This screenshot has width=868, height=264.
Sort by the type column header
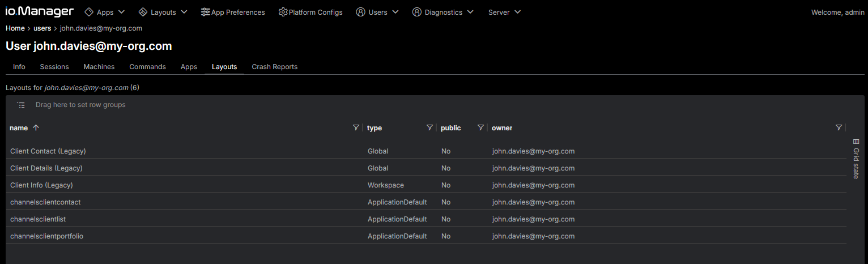375,128
